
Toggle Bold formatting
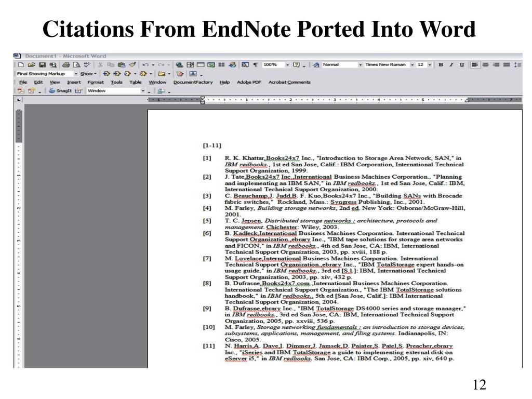[x=441, y=65]
